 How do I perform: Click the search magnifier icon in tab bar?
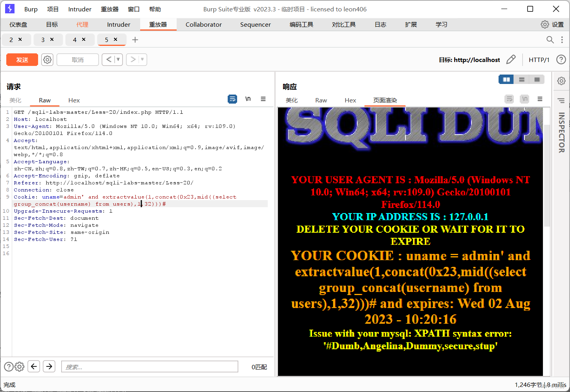[550, 40]
